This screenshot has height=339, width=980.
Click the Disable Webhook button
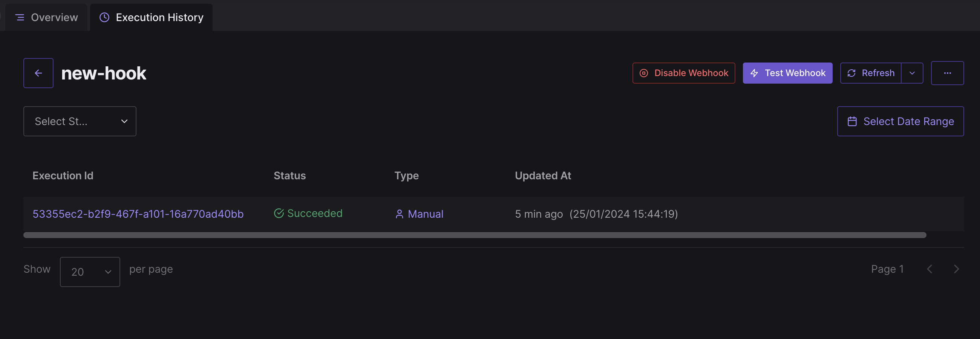point(684,73)
